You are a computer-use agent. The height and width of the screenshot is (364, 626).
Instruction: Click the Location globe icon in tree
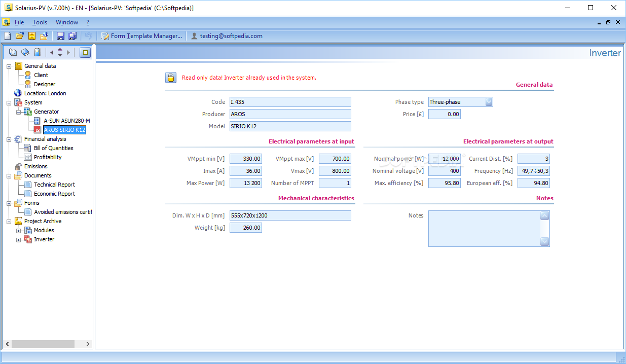click(x=18, y=93)
